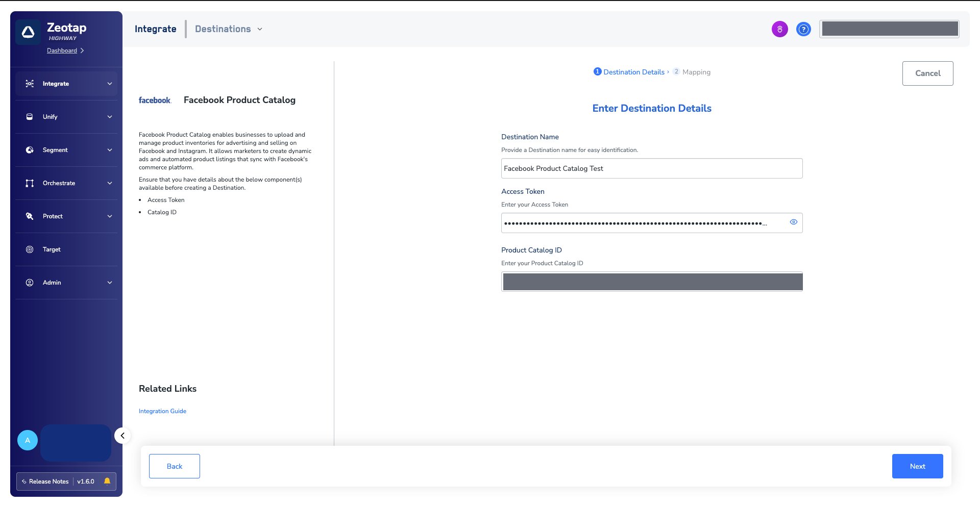Open Target section from sidebar icon
Viewport: 980px width, 507px height.
tap(30, 249)
